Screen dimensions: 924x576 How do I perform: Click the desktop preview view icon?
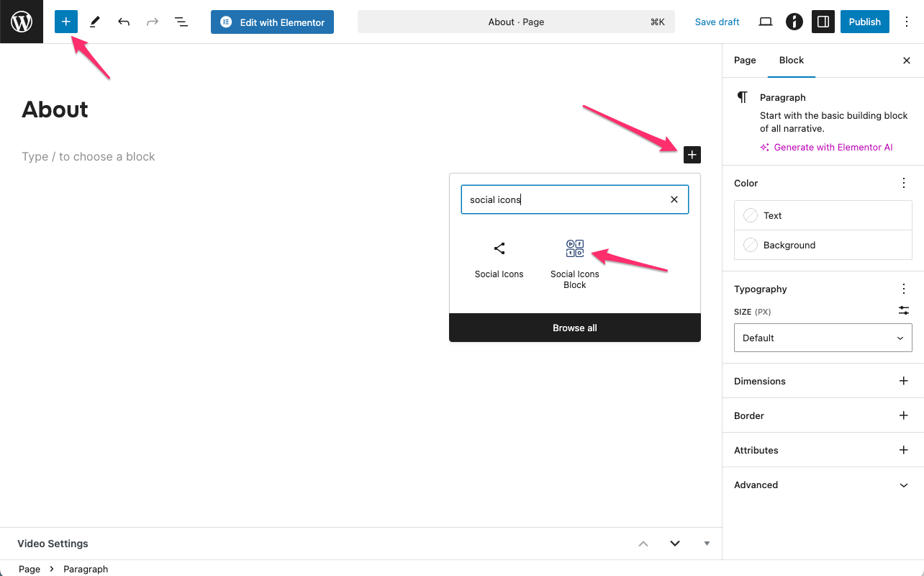[x=766, y=22]
